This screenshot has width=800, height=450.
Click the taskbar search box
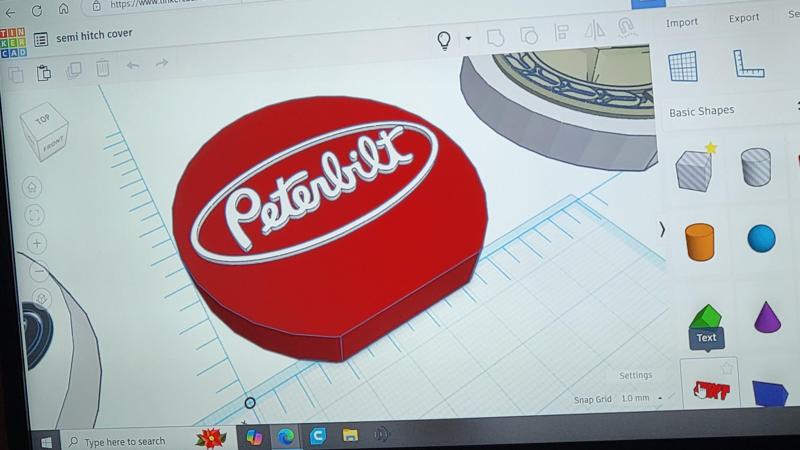148,440
